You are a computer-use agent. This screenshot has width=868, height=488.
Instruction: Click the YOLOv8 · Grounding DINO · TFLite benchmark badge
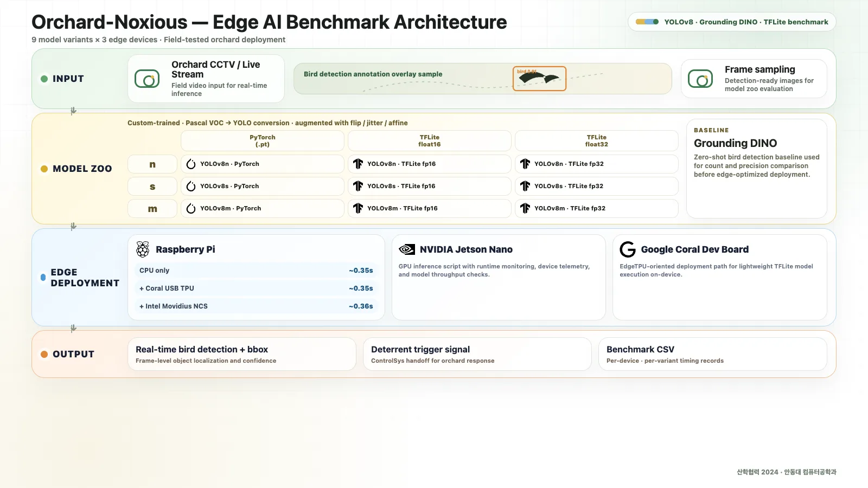pyautogui.click(x=732, y=22)
